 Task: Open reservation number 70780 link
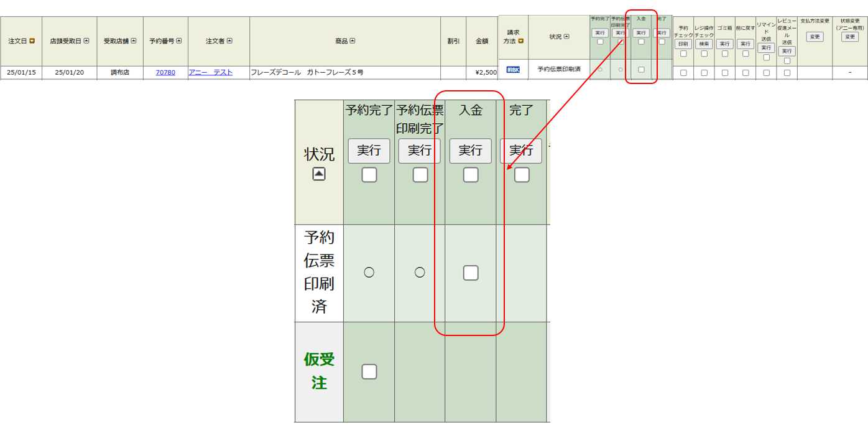(x=165, y=73)
